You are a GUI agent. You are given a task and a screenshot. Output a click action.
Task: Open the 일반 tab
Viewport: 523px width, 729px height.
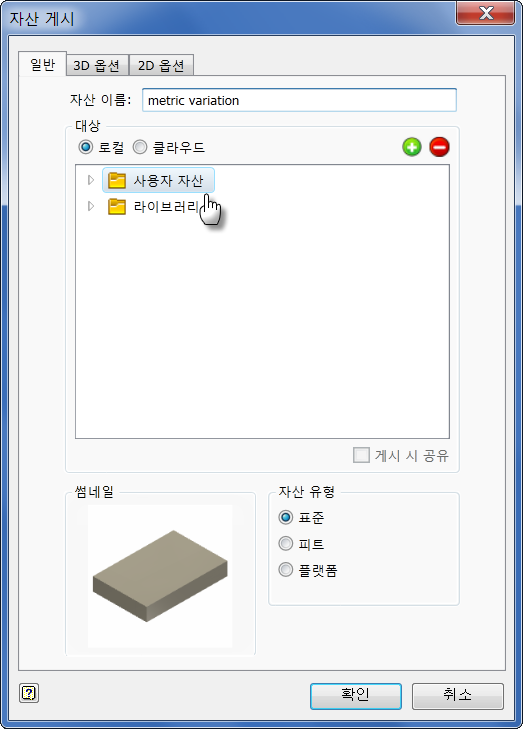pyautogui.click(x=42, y=64)
